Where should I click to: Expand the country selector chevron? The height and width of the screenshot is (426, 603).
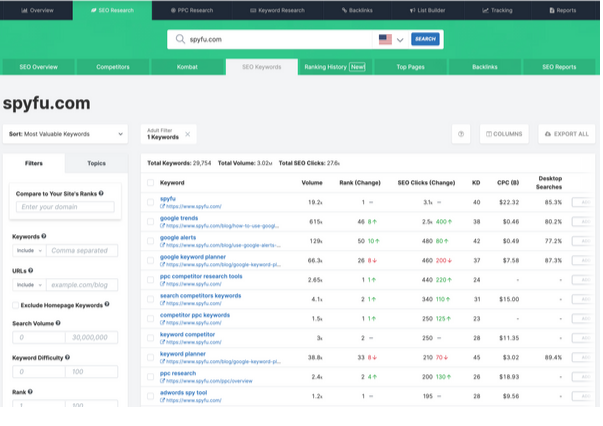coord(400,40)
